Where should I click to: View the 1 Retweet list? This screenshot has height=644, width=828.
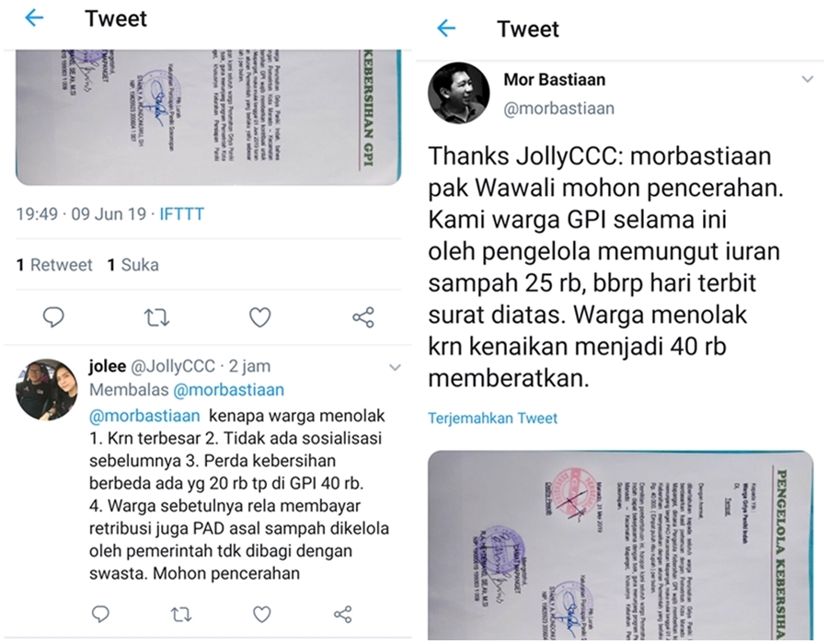point(54,264)
